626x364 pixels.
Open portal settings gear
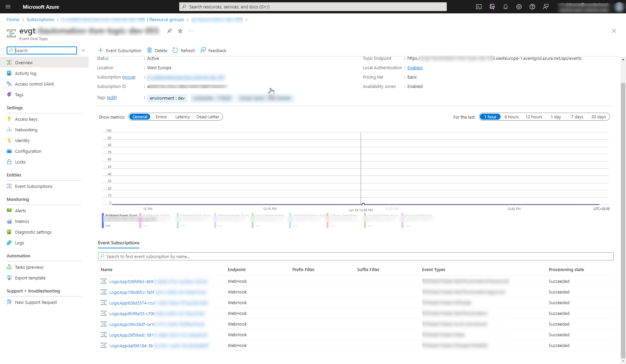point(519,7)
